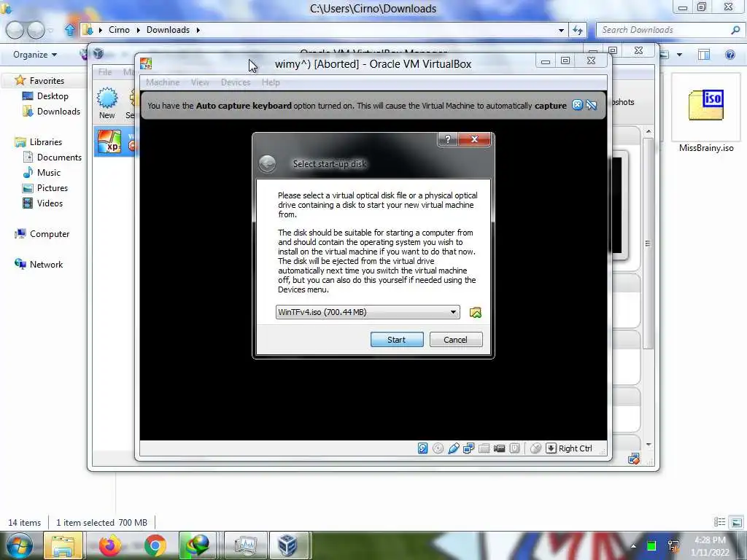Viewport: 747px width, 560px height.
Task: Click Start to boot the virtual machine
Action: coord(397,340)
